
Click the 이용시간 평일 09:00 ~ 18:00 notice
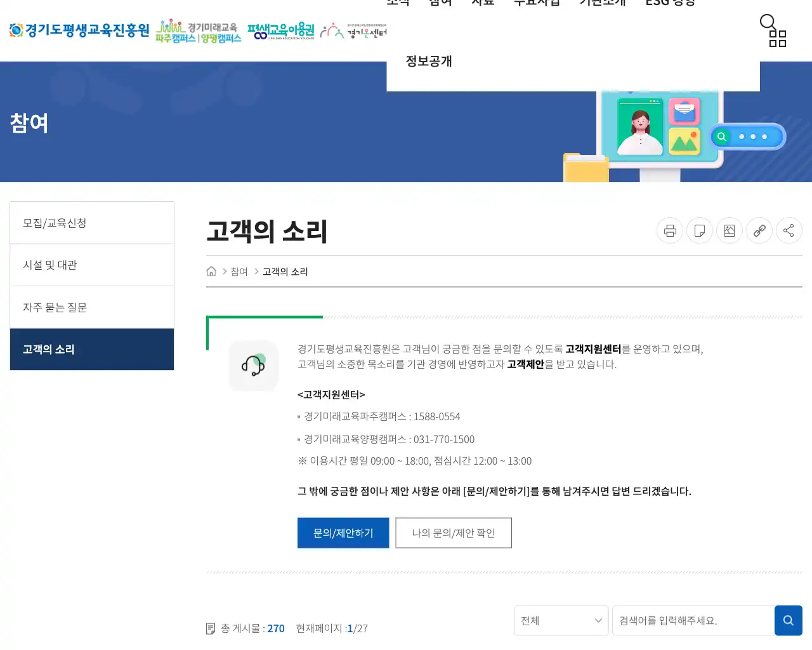coord(415,461)
